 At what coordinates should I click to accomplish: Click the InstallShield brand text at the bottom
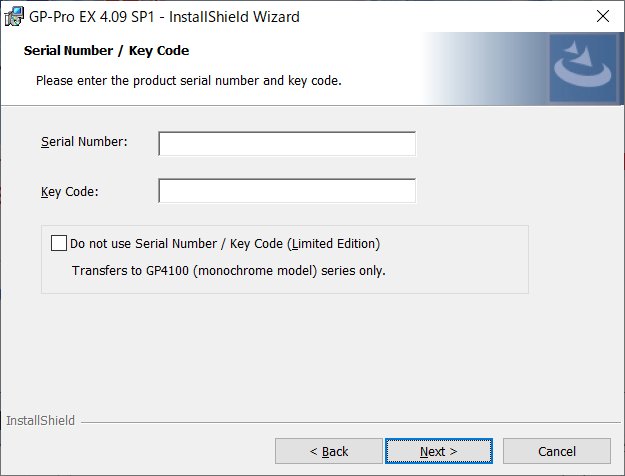(41, 421)
